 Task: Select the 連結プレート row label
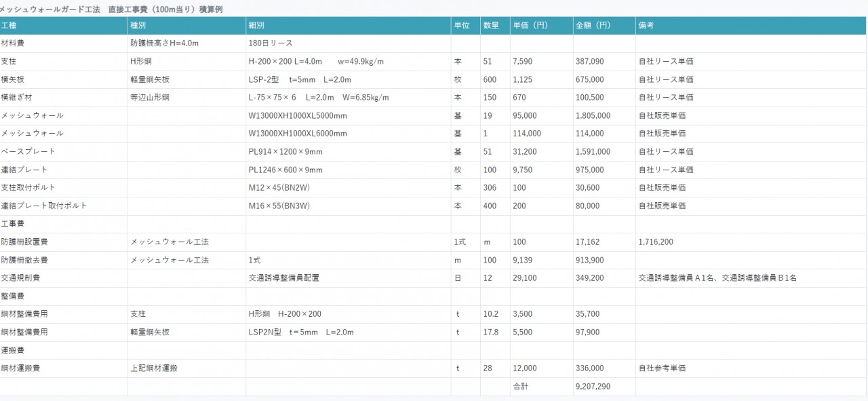pos(24,170)
